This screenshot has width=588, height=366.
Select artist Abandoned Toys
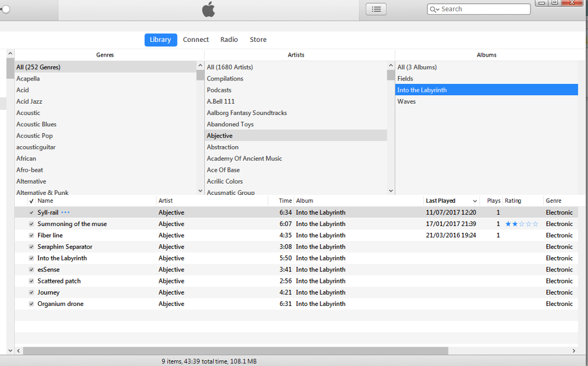click(x=296, y=125)
